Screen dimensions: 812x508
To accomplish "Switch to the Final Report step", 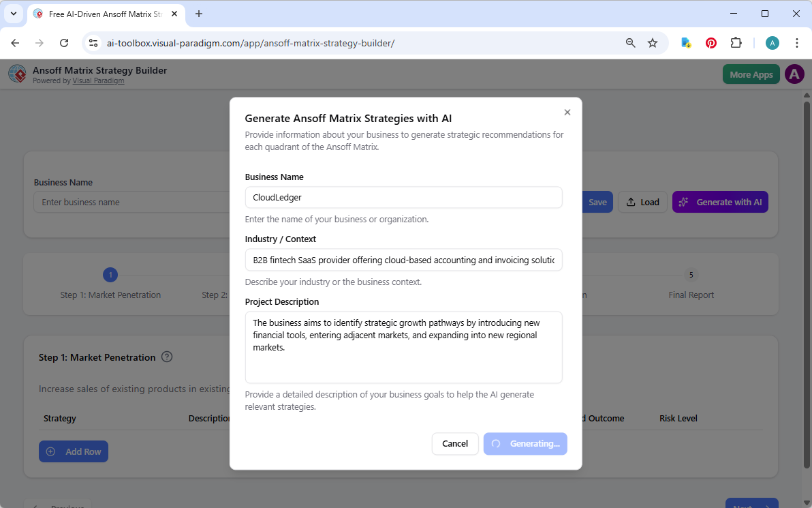I will 691,283.
